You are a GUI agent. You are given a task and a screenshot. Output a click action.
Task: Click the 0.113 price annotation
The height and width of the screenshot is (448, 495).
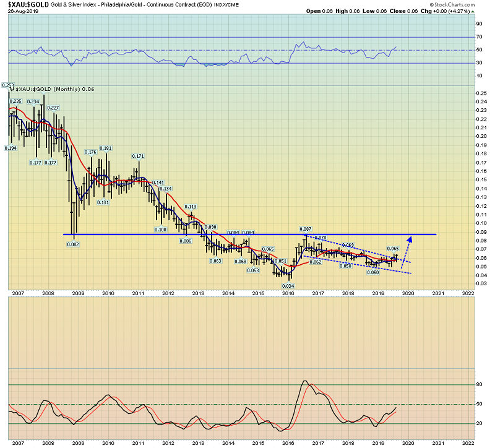pyautogui.click(x=191, y=206)
